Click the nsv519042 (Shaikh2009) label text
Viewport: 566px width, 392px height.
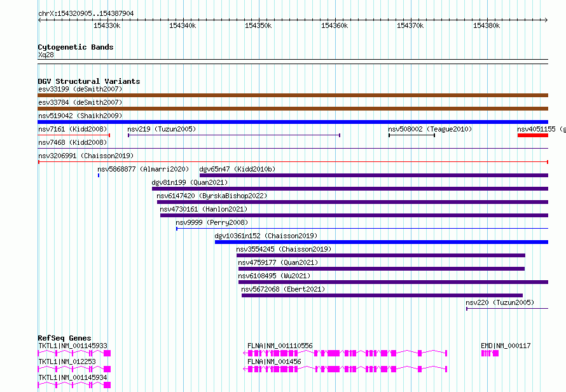80,116
